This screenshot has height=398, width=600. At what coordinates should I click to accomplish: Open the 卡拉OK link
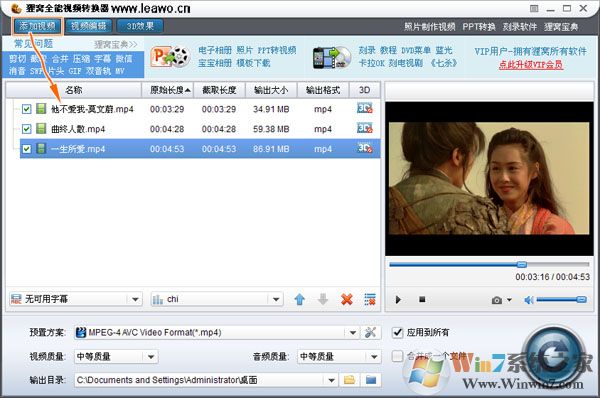[x=372, y=63]
